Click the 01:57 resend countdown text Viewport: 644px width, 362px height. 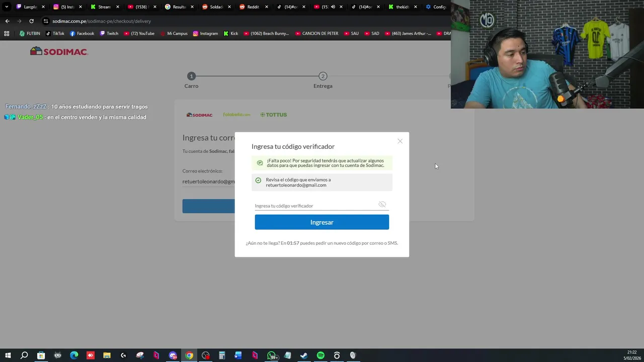tap(293, 243)
